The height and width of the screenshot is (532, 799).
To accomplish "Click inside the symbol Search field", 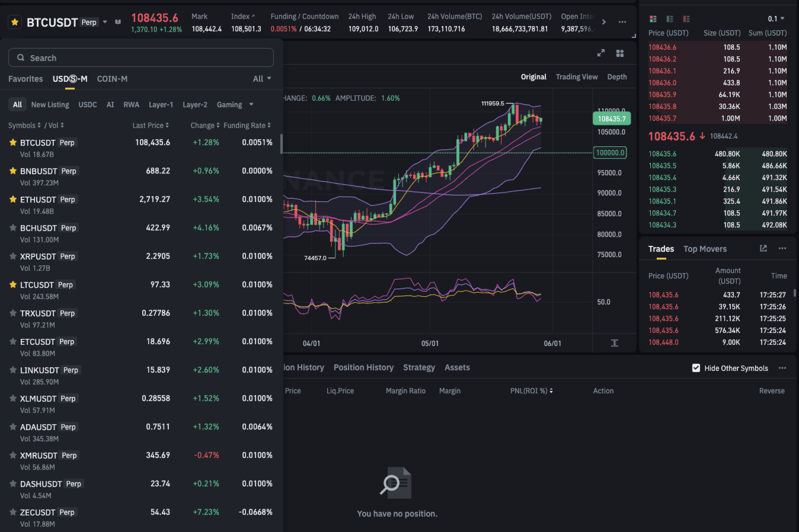I will [140, 57].
